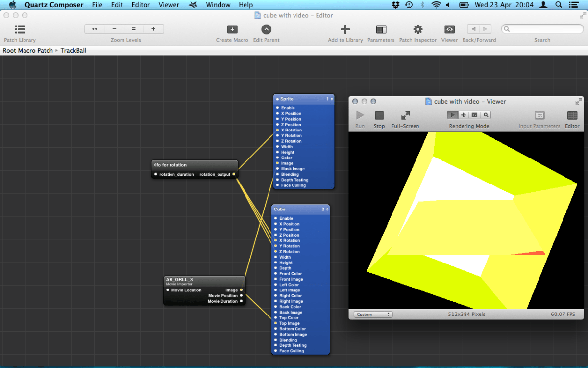Click Stop in the Viewer window
This screenshot has height=368, width=588.
[379, 116]
